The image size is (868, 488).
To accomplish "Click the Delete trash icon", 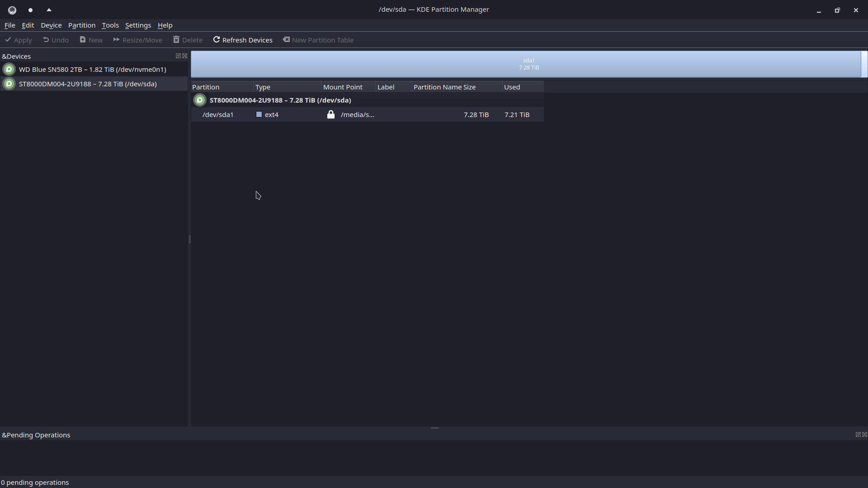I will click(x=176, y=40).
